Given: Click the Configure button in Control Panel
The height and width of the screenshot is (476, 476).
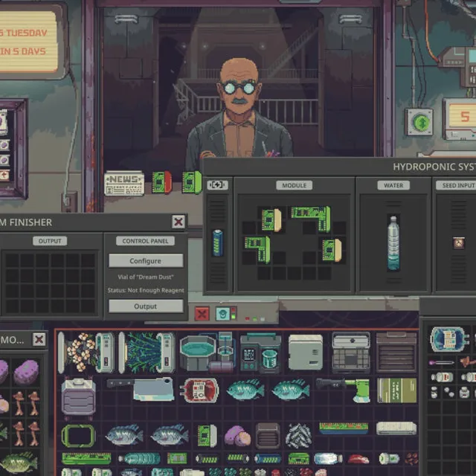Looking at the screenshot, I should (146, 261).
